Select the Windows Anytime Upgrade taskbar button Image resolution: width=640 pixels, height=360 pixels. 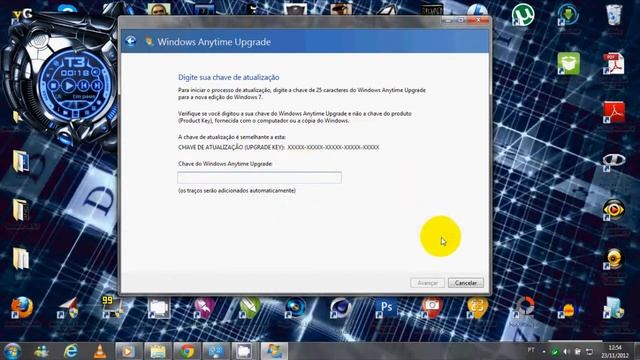[274, 351]
